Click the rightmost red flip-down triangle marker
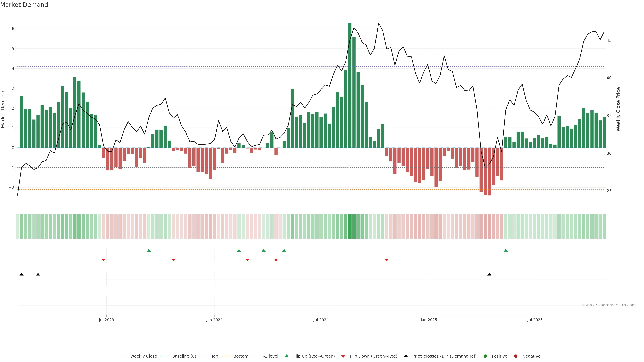This screenshot has height=362, width=644. [387, 260]
